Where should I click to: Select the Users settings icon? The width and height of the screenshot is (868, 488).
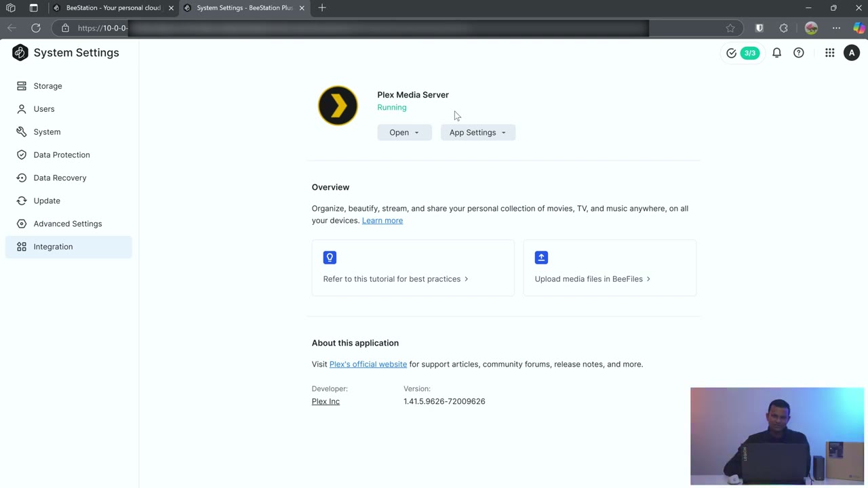pyautogui.click(x=21, y=108)
